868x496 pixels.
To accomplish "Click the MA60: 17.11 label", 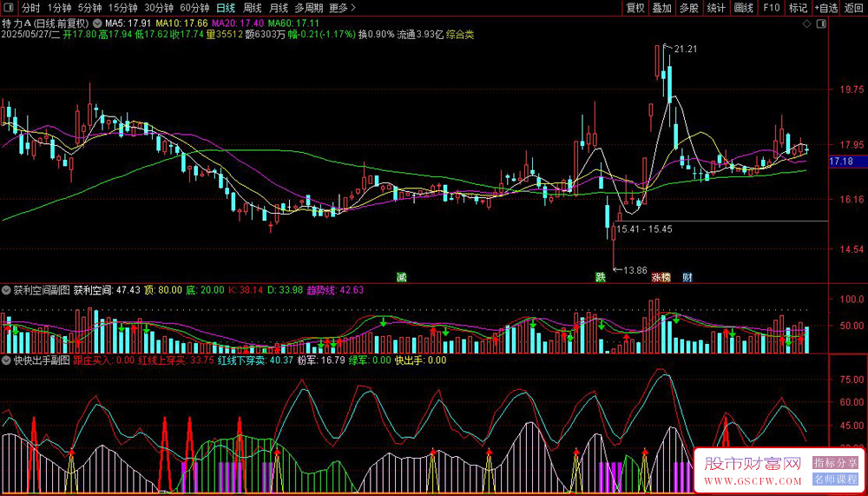I will (294, 23).
